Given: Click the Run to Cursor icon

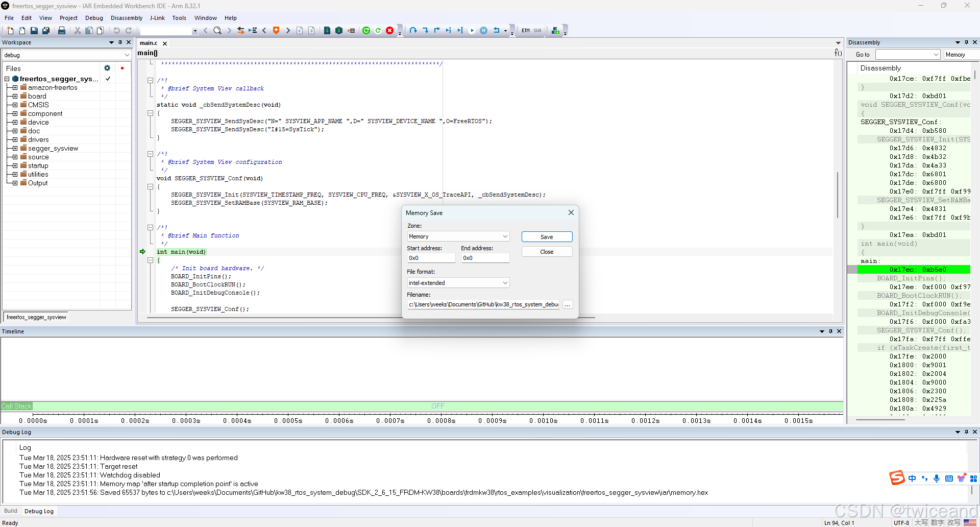Looking at the screenshot, I should [460, 31].
